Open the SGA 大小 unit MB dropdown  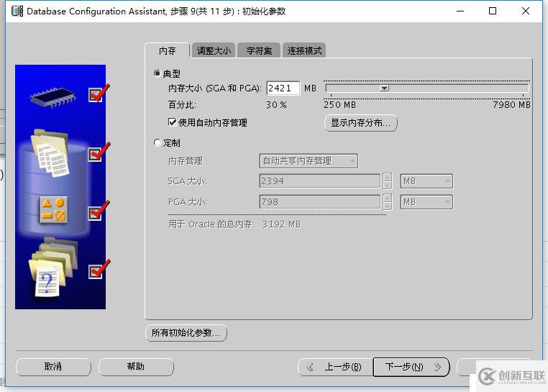coord(426,181)
